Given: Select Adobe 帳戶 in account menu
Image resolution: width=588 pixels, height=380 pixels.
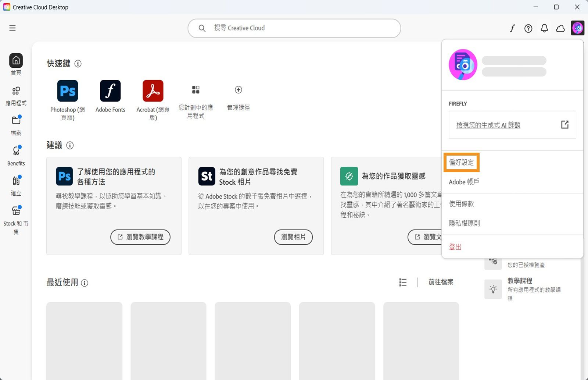Looking at the screenshot, I should [464, 182].
